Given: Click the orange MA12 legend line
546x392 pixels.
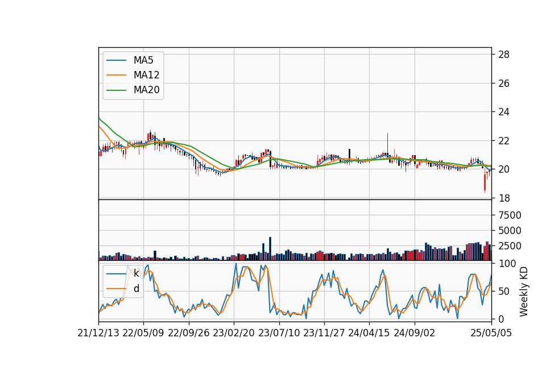Looking at the screenshot, I should (x=116, y=75).
